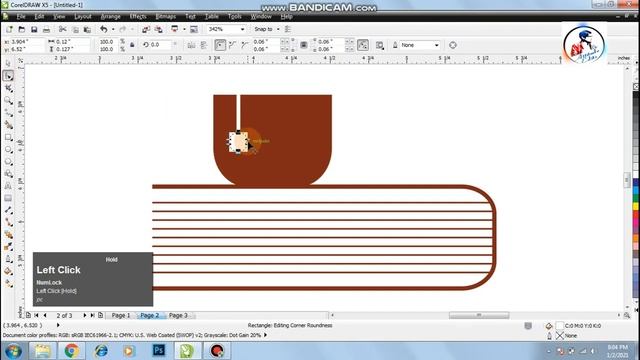640x360 pixels.
Task: Open the 342% zoom level dropdown
Action: point(242,29)
